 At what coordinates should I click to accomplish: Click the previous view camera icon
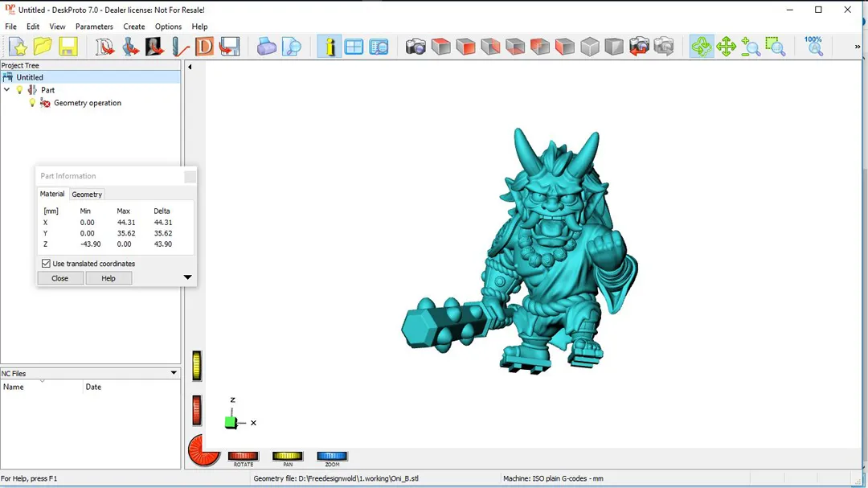(639, 47)
